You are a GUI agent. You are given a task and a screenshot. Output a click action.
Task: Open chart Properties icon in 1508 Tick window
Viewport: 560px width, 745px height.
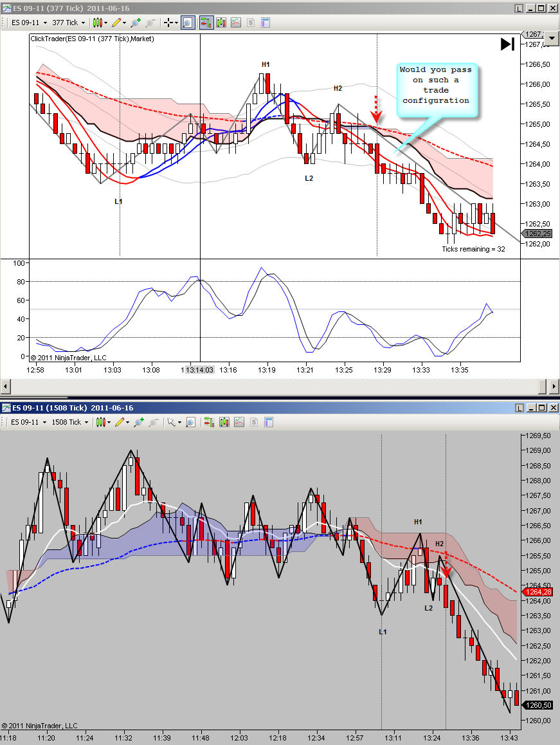269,422
